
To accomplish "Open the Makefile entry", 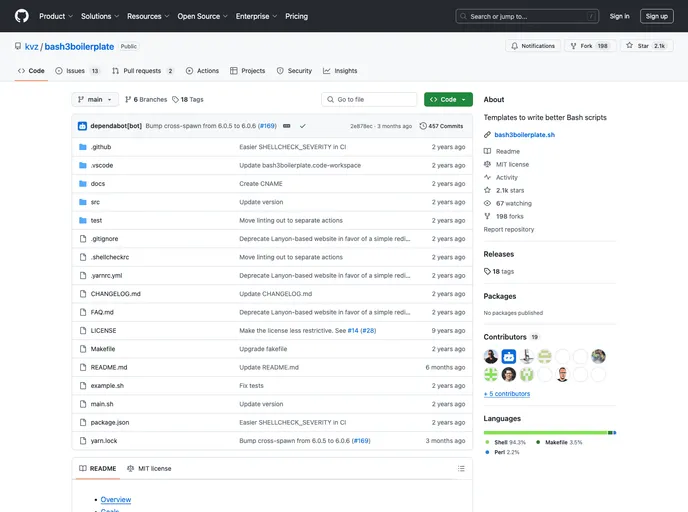I will 103,349.
